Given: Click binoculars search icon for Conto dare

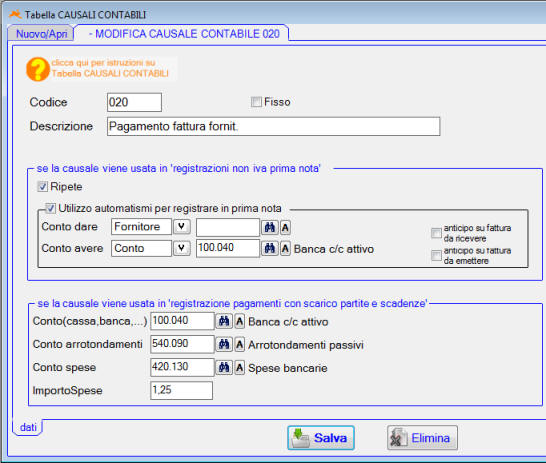Looking at the screenshot, I should 270,228.
